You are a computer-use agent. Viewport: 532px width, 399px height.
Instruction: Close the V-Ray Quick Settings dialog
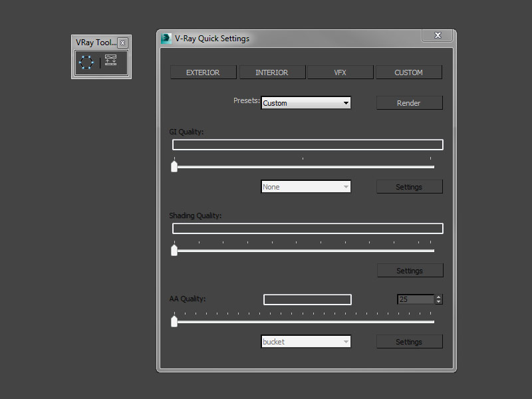tap(438, 35)
